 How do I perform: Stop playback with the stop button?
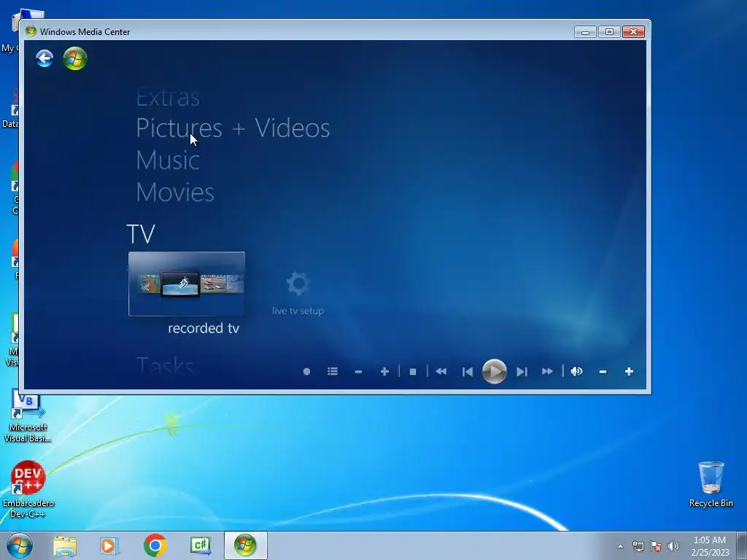[413, 371]
